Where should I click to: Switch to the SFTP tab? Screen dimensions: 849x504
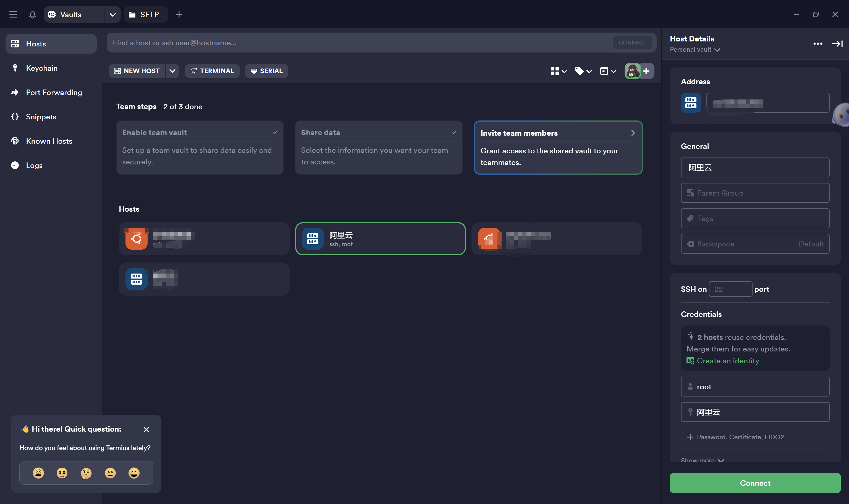[145, 14]
